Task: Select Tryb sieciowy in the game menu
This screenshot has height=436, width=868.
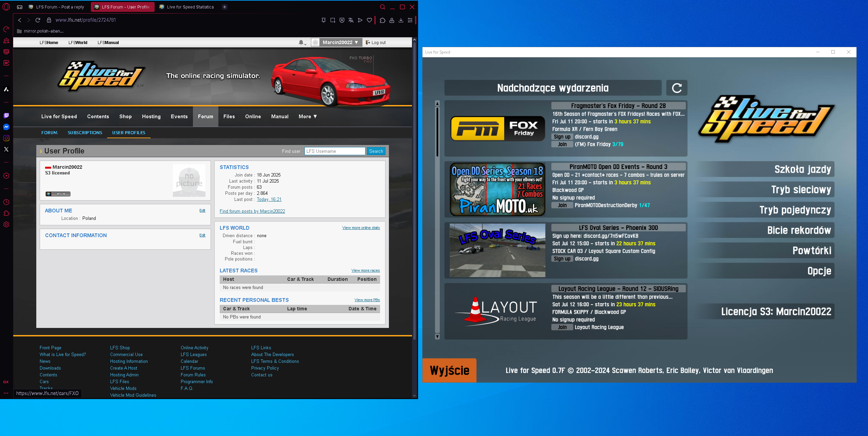Action: (x=801, y=190)
